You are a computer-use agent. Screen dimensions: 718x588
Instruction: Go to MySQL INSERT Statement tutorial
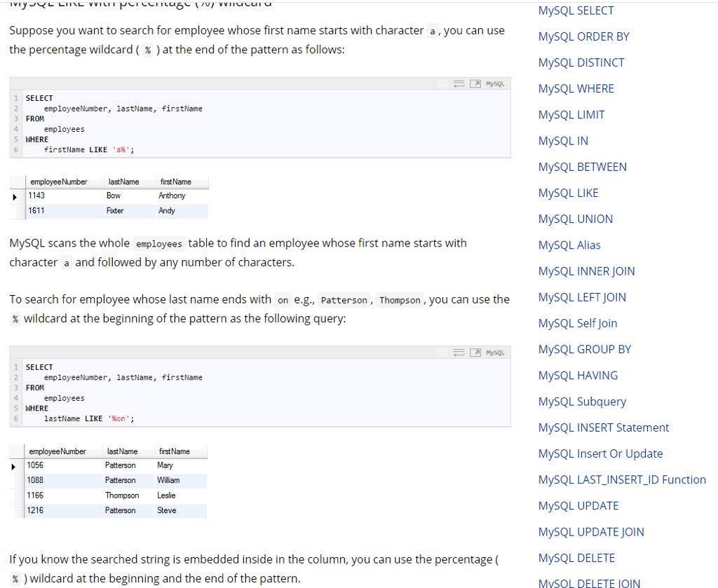[x=604, y=428]
